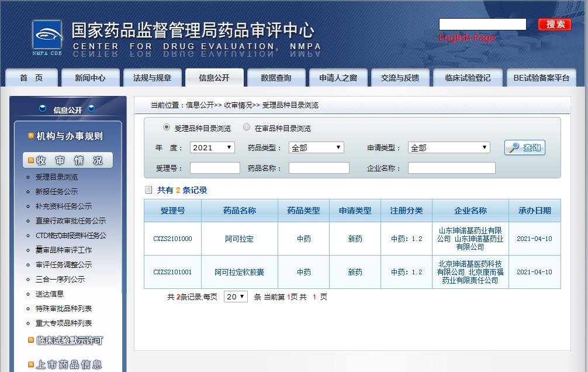Open the English Page link
This screenshot has height=372, width=588.
(x=466, y=38)
